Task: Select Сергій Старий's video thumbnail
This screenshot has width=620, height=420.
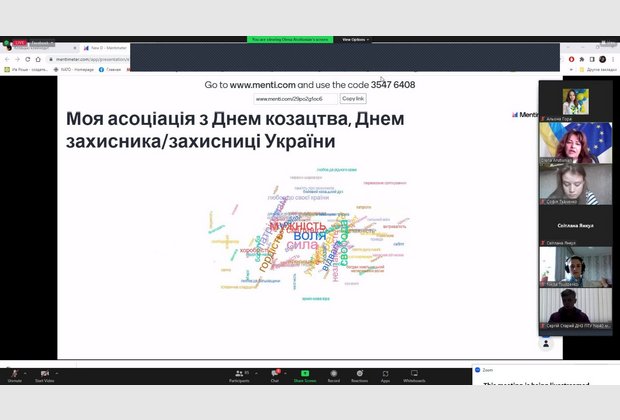Action: click(x=574, y=308)
